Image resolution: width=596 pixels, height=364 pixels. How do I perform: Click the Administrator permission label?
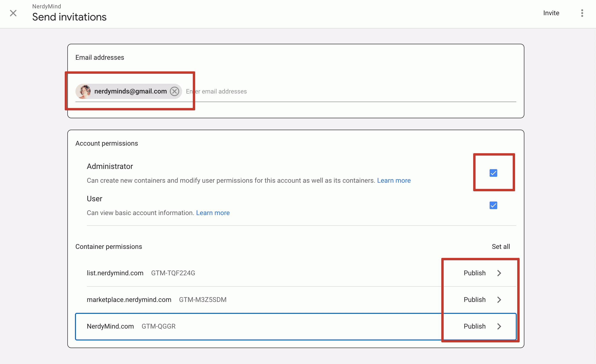coord(110,166)
